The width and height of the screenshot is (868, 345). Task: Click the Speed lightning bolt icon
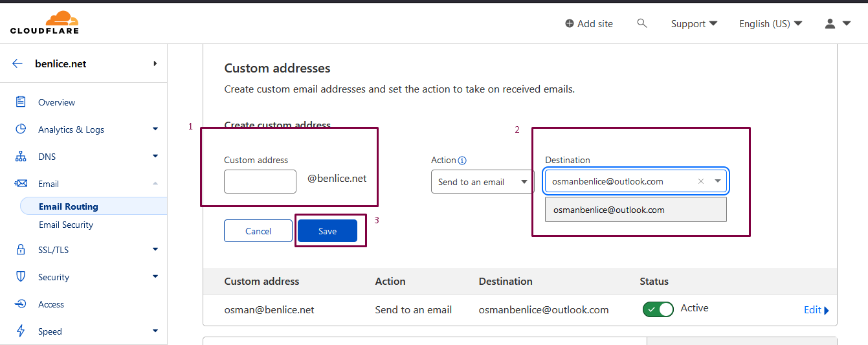(x=21, y=331)
